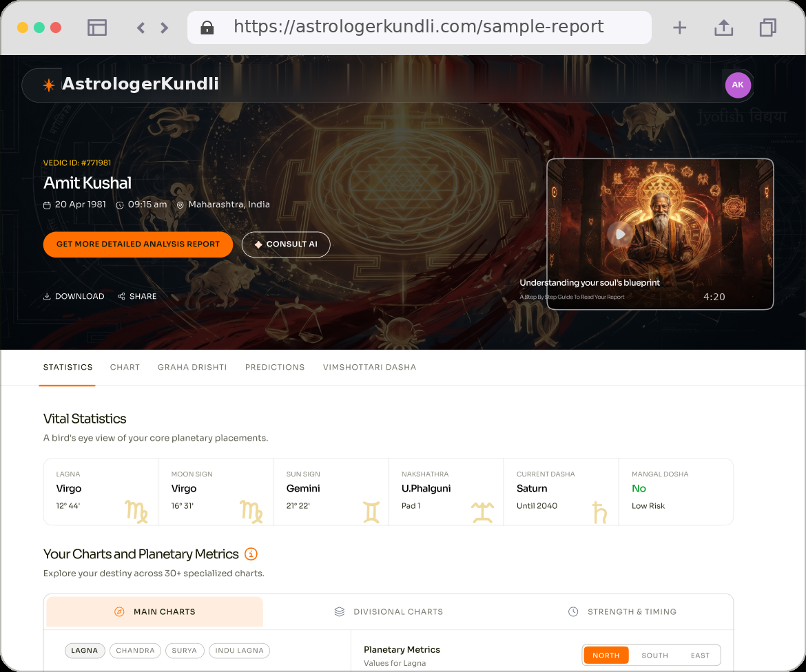The width and height of the screenshot is (806, 672).
Task: Open the Vimshottari Dasha tab
Action: pos(369,368)
